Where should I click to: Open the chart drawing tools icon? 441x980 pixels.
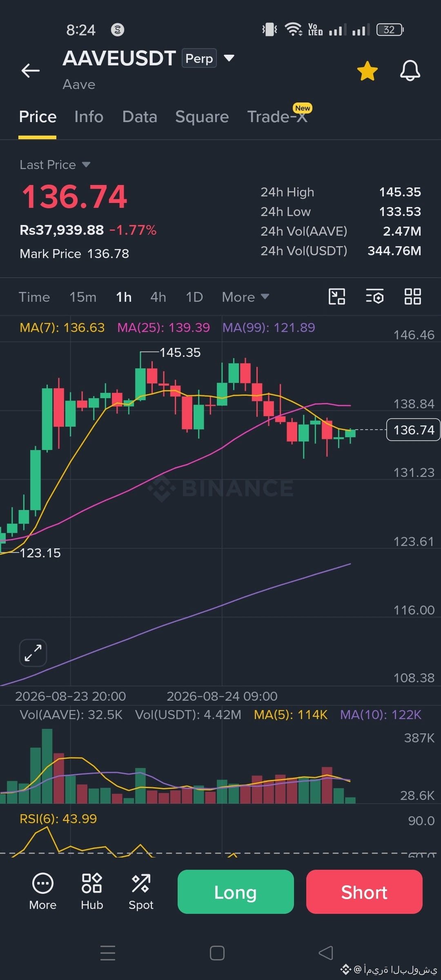(337, 296)
